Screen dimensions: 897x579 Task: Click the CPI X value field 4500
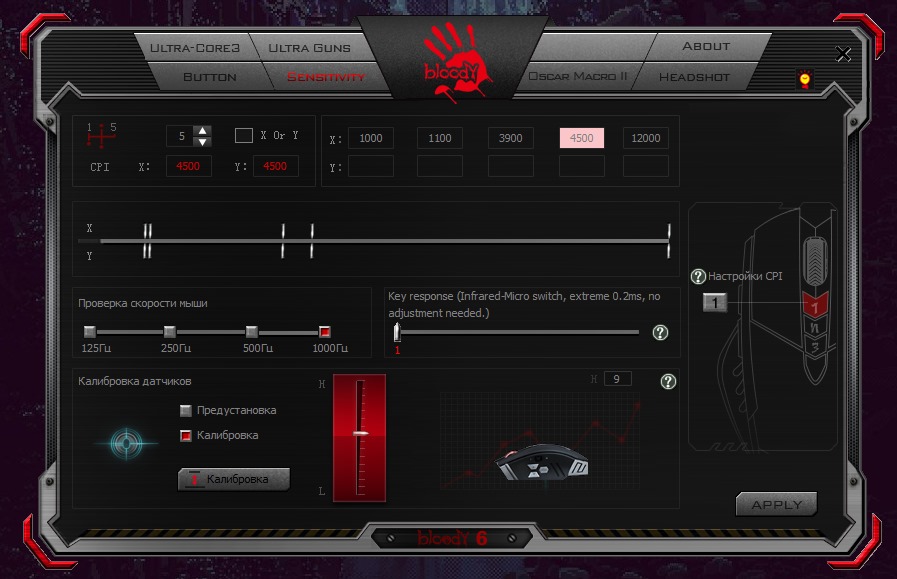click(189, 166)
